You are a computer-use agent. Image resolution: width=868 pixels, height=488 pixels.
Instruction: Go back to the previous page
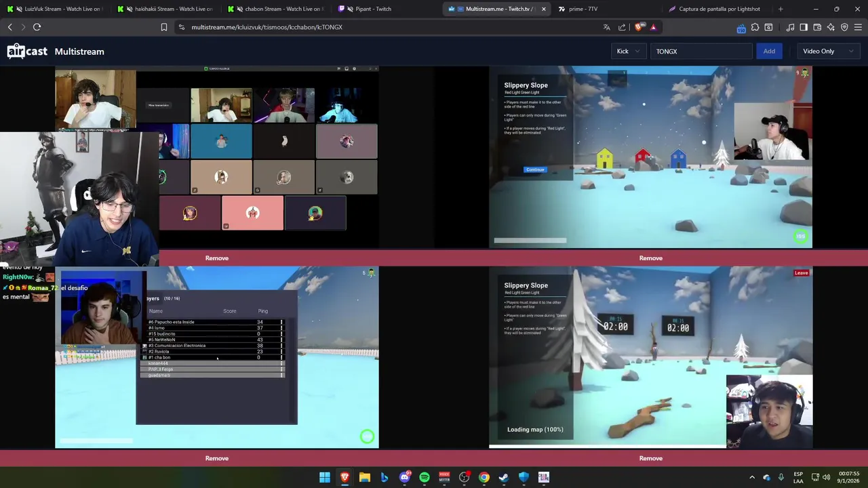pos(9,27)
